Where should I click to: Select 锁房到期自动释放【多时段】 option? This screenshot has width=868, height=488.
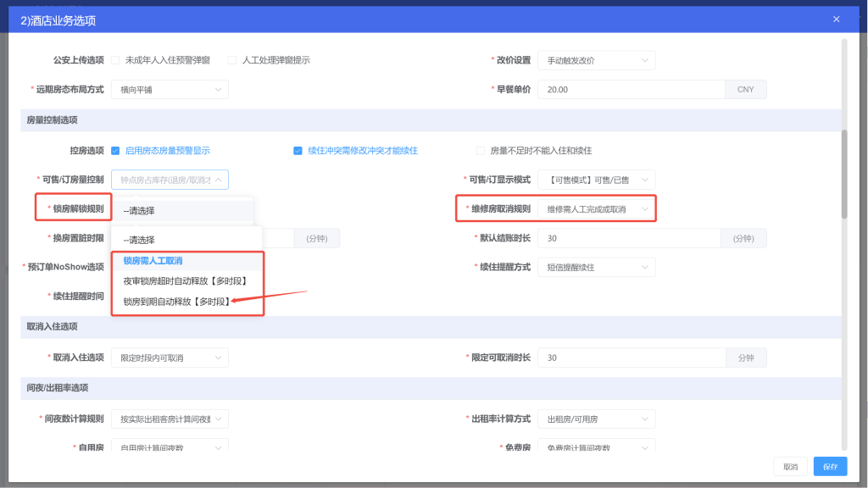[x=176, y=302]
